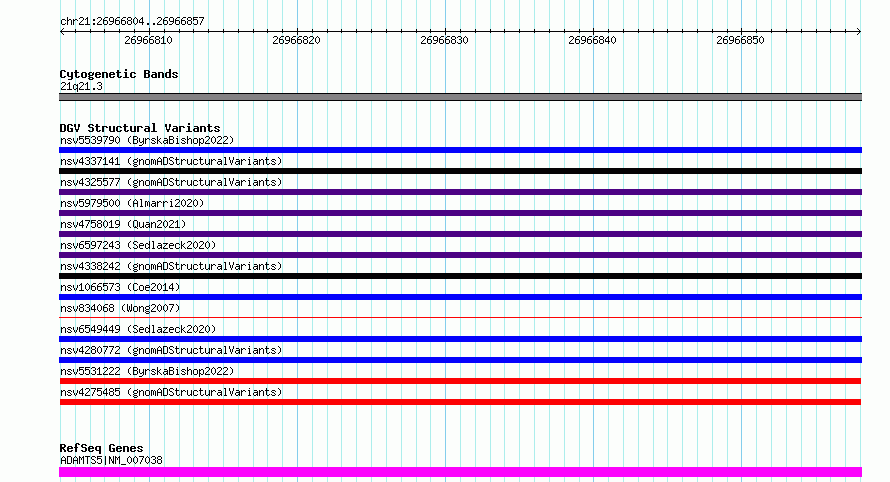Select the black bar under nsv4338242
Screen dimensions: 890x482
tap(460, 276)
